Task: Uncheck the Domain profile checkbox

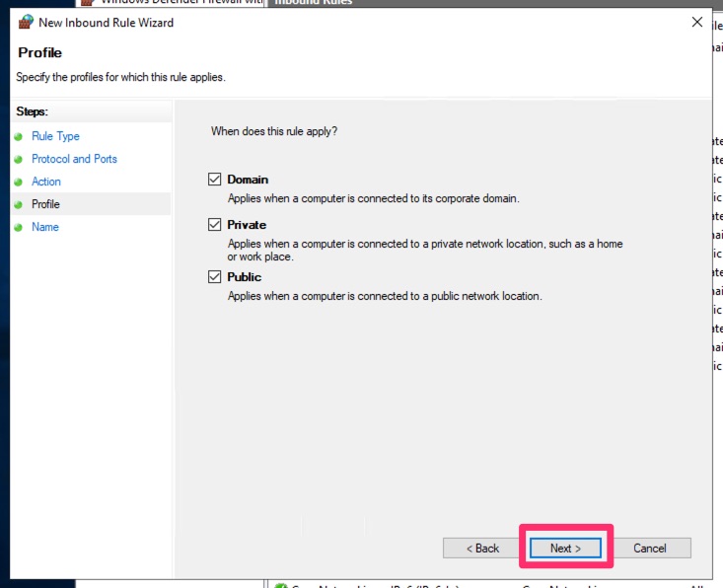Action: (x=215, y=180)
